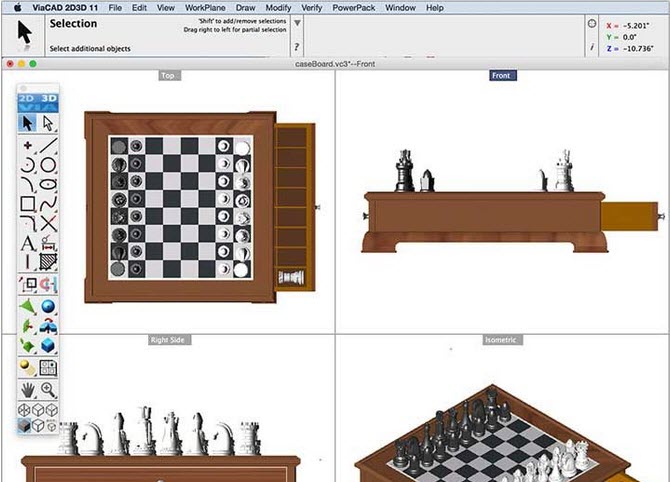The image size is (670, 482).
Task: Open the Modify menu
Action: 278,8
